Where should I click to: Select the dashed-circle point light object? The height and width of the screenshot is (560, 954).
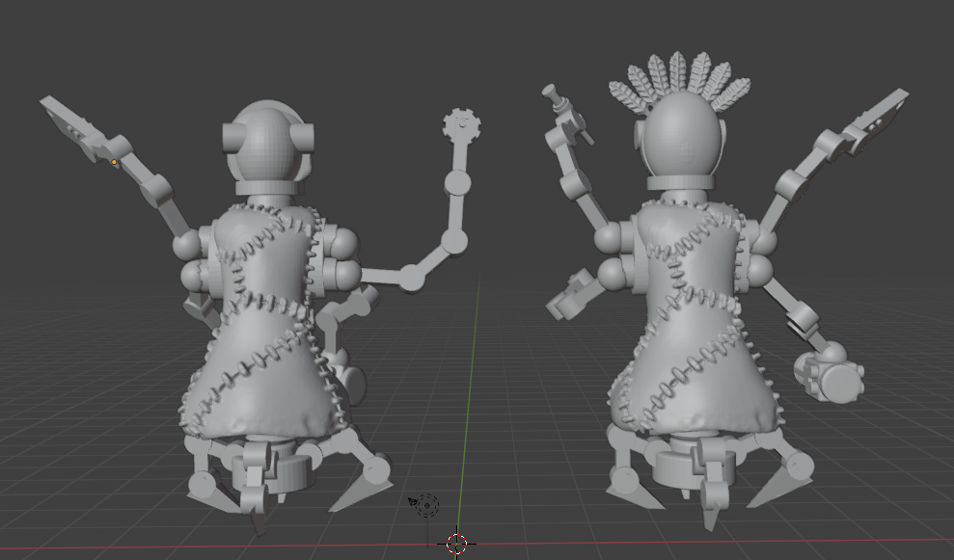click(x=427, y=506)
